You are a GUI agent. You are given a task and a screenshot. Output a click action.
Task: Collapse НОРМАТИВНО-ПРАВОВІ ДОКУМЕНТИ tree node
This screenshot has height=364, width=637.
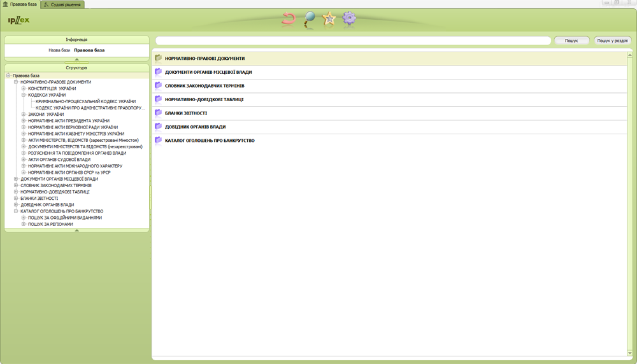pos(16,82)
